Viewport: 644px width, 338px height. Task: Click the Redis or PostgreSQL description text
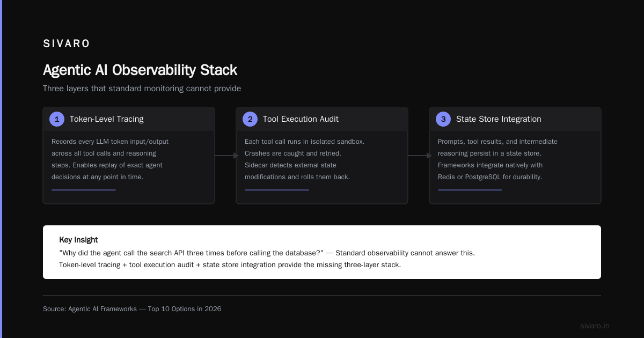[490, 177]
